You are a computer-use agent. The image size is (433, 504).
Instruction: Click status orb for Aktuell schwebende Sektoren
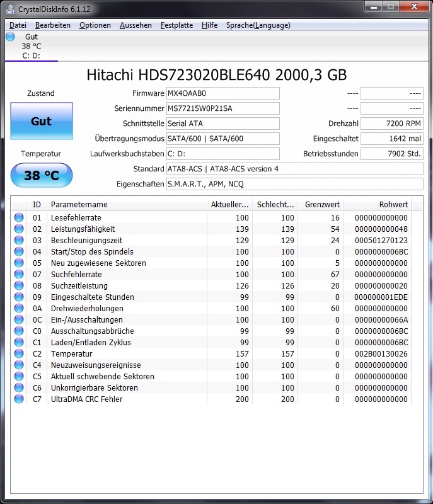(19, 376)
